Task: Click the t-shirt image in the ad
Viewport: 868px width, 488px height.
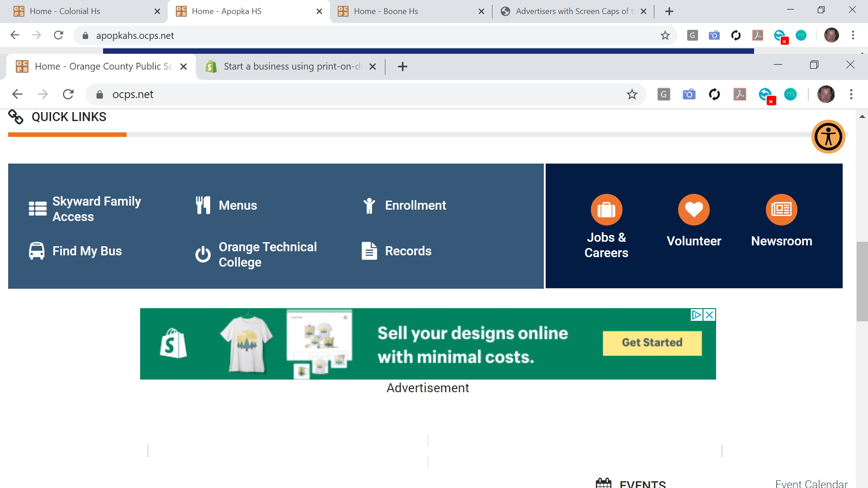Action: [246, 343]
